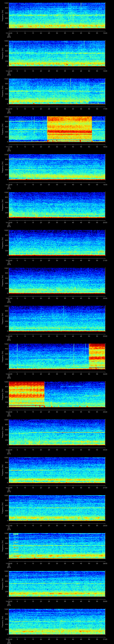The height and width of the screenshot is (644, 114).
Task: Click the 15:00 end time label
Action: pyautogui.click(x=105, y=33)
